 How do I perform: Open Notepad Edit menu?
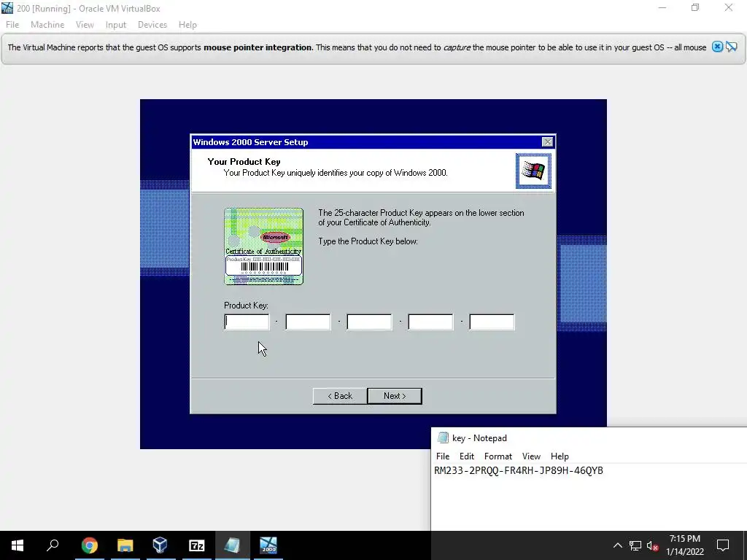pos(466,456)
